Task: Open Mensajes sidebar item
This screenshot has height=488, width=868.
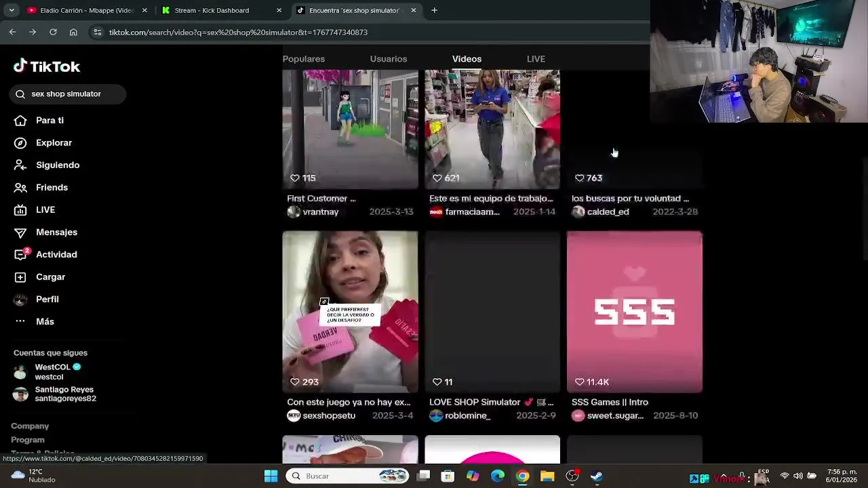Action: pyautogui.click(x=46, y=232)
